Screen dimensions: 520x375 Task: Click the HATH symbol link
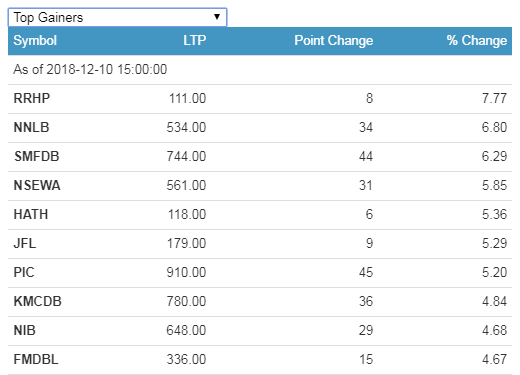31,215
